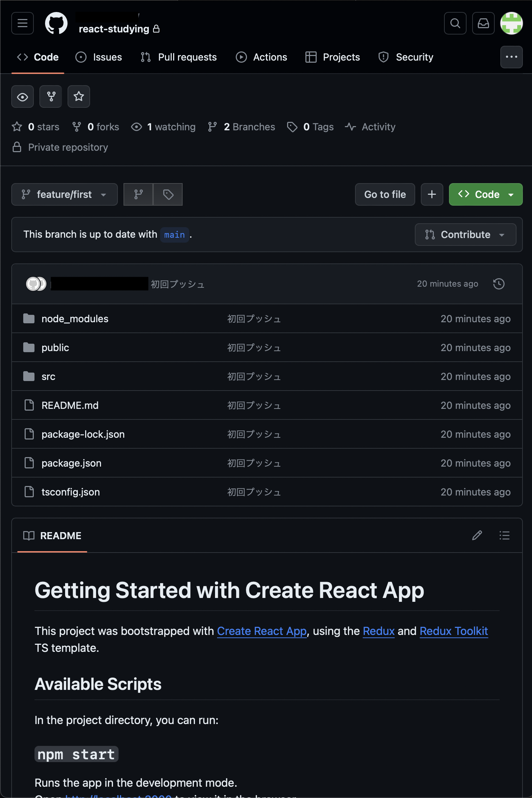Click the main branch link
Viewport: 532px width, 798px height.
tap(175, 235)
